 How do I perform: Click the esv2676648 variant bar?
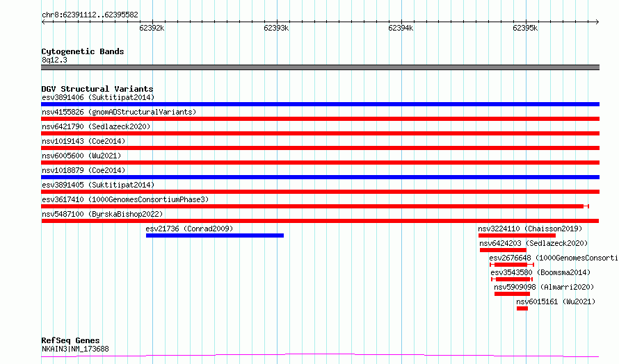(512, 265)
